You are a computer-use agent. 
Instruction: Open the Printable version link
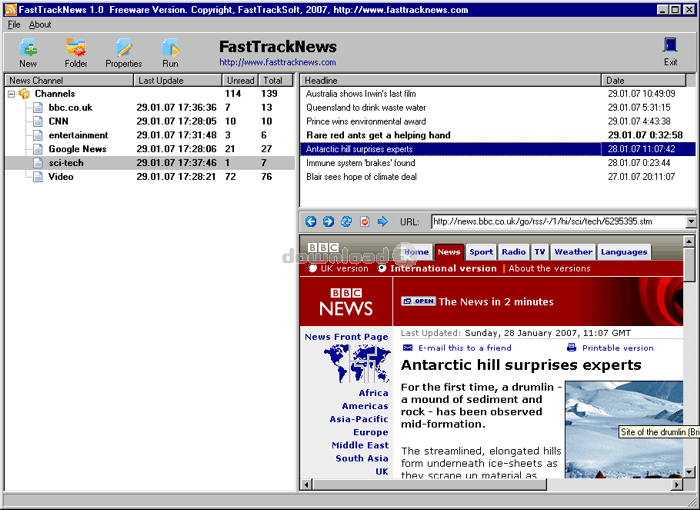(x=617, y=348)
